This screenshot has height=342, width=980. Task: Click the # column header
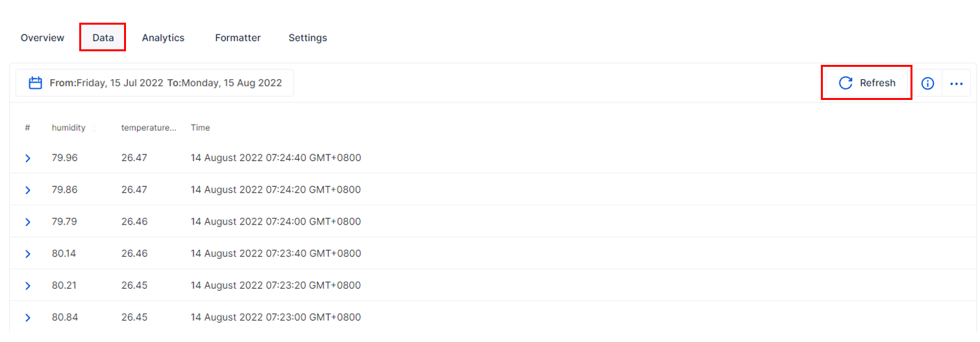pyautogui.click(x=27, y=128)
